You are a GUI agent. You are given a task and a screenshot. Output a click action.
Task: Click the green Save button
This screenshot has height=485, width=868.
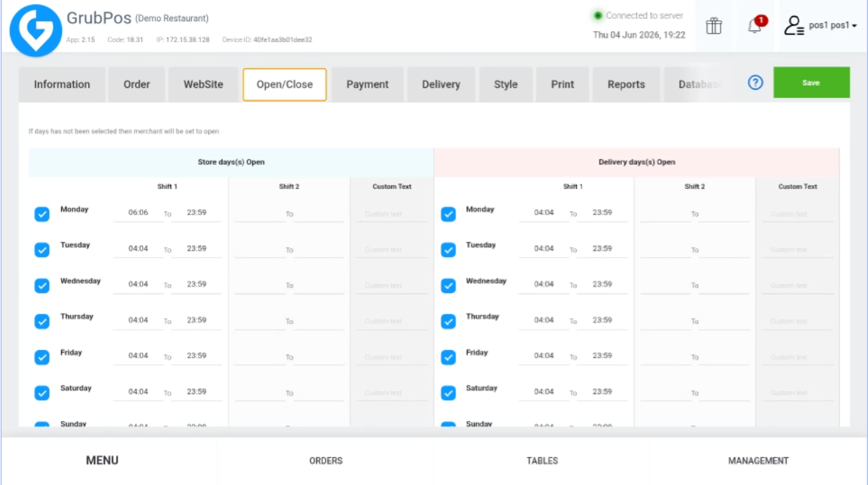pyautogui.click(x=811, y=82)
